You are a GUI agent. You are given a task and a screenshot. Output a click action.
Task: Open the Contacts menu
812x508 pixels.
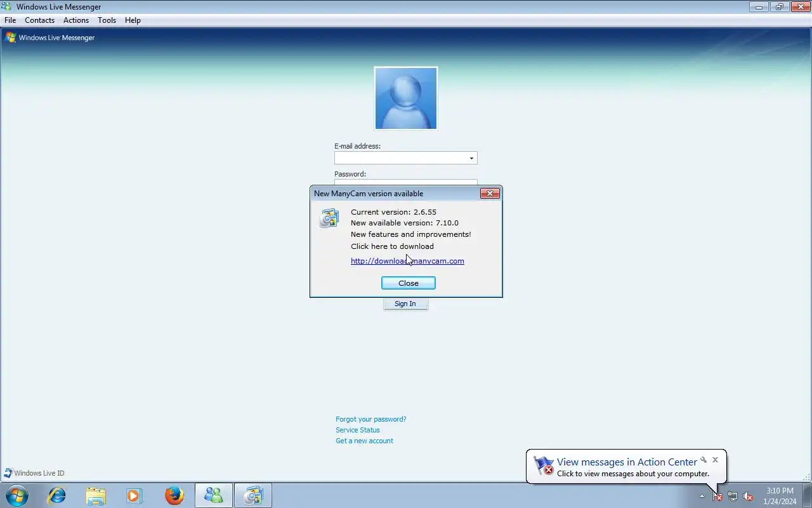[39, 20]
